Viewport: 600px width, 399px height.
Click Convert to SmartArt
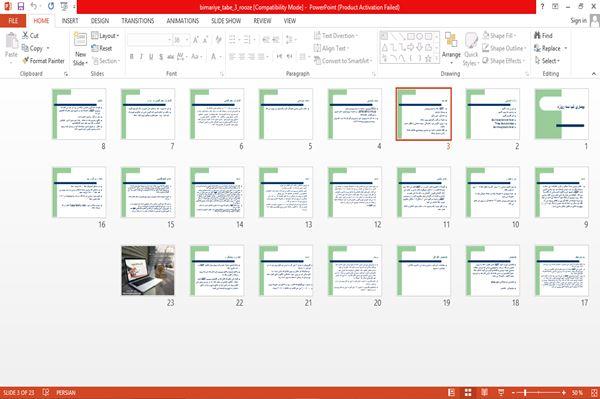343,61
